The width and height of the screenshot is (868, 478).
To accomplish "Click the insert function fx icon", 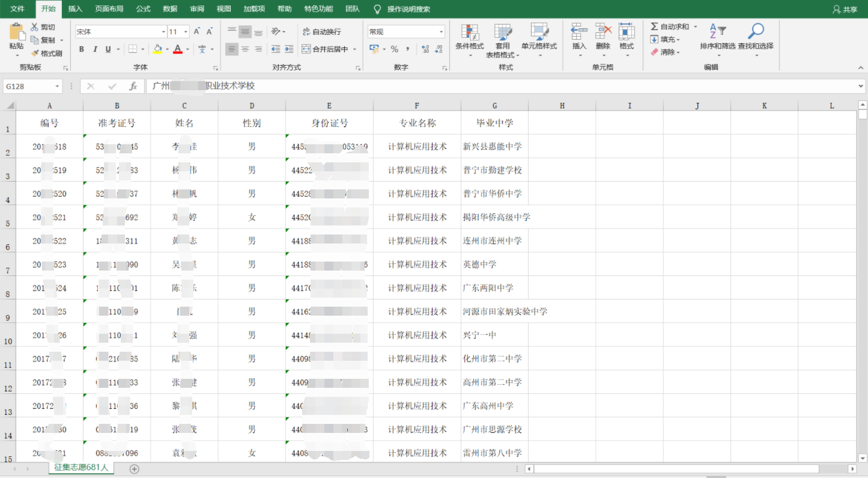I will point(133,86).
